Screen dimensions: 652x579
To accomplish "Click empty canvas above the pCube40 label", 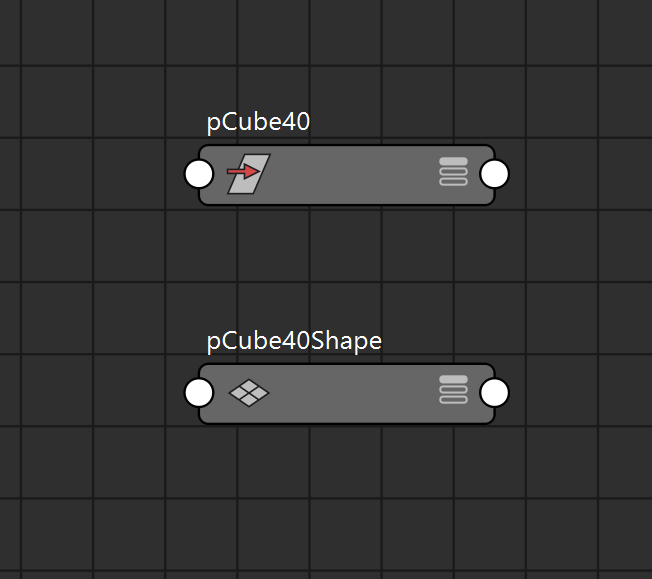I will (x=260, y=60).
